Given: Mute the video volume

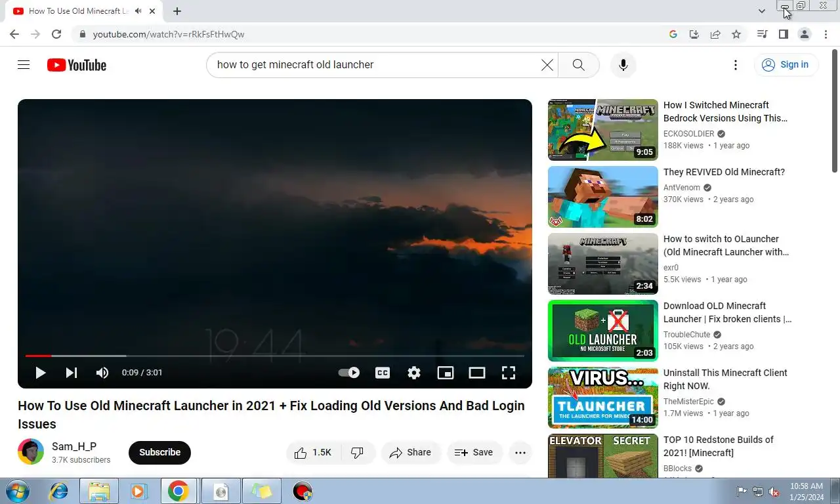Looking at the screenshot, I should pos(102,373).
